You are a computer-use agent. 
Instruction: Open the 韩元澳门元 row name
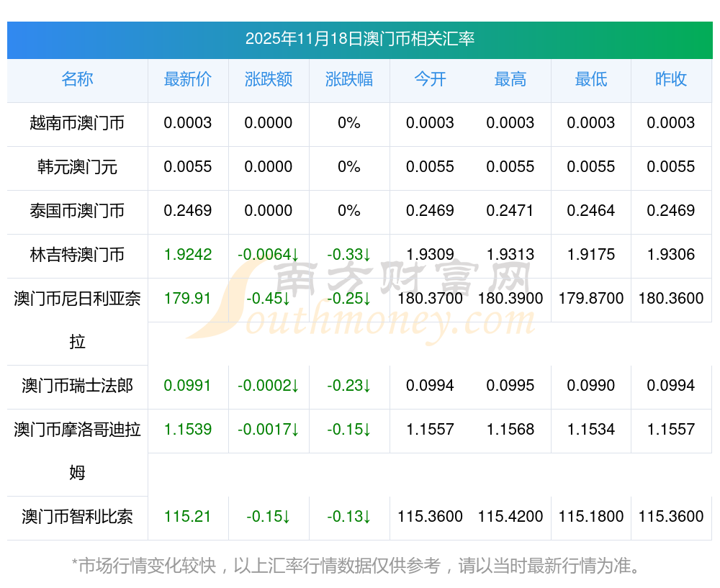pos(77,167)
